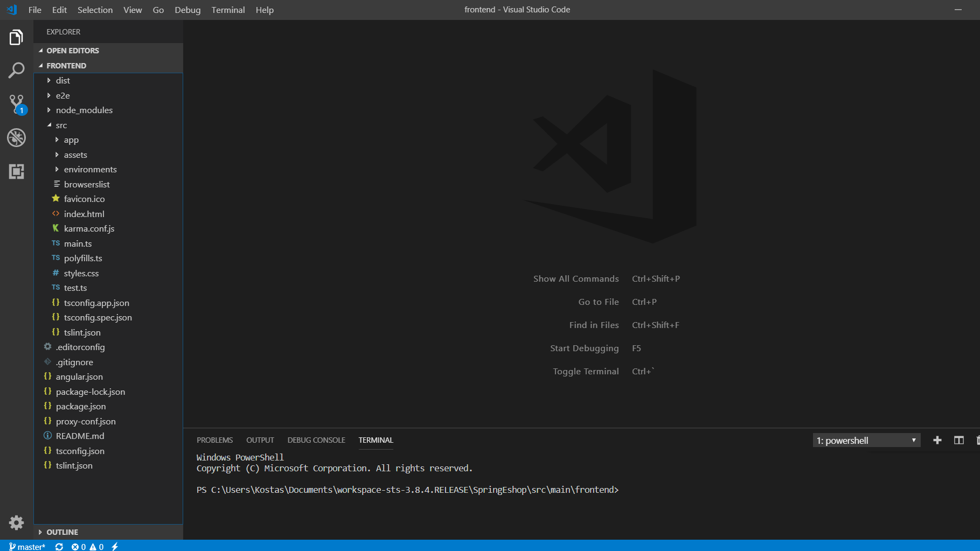This screenshot has width=980, height=551.
Task: Switch to the OUTPUT tab
Action: 260,440
